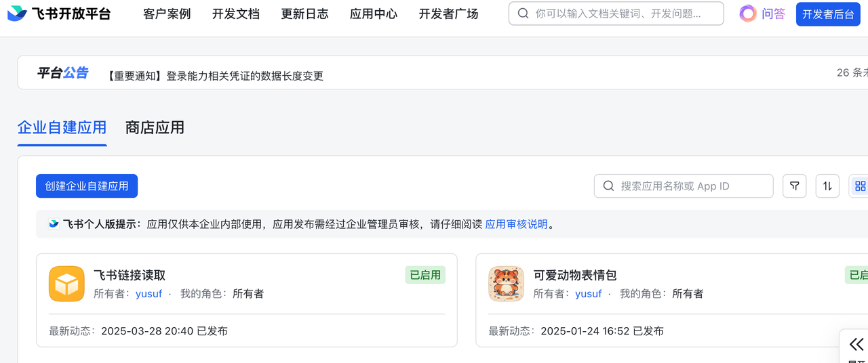Open the 客户案例 menu item
Screen dimensions: 868x363
pyautogui.click(x=167, y=14)
